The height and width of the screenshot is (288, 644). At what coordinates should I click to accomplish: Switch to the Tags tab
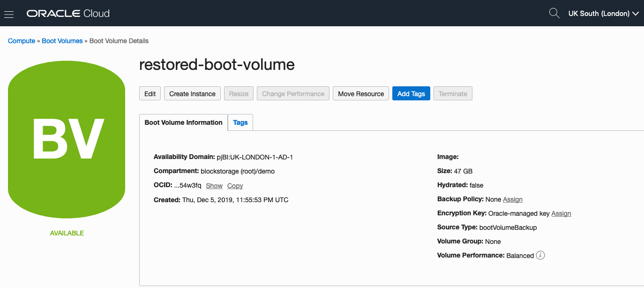(x=240, y=123)
